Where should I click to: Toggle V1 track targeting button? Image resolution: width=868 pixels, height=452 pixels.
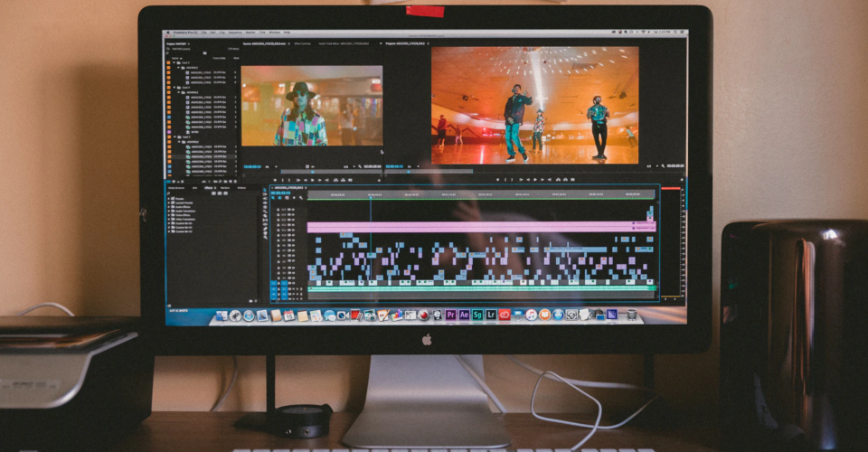pos(284,283)
